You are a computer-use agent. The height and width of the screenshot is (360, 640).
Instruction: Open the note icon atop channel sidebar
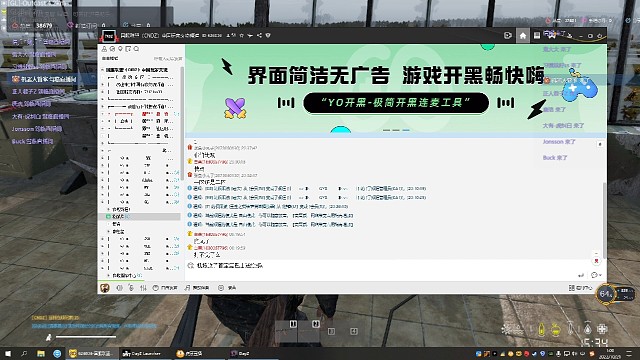128,49
